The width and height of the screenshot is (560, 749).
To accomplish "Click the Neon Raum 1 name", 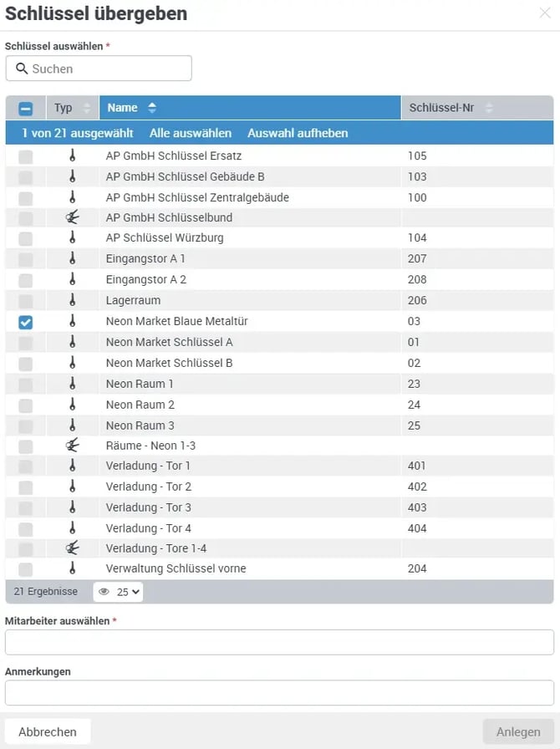I will tap(140, 384).
